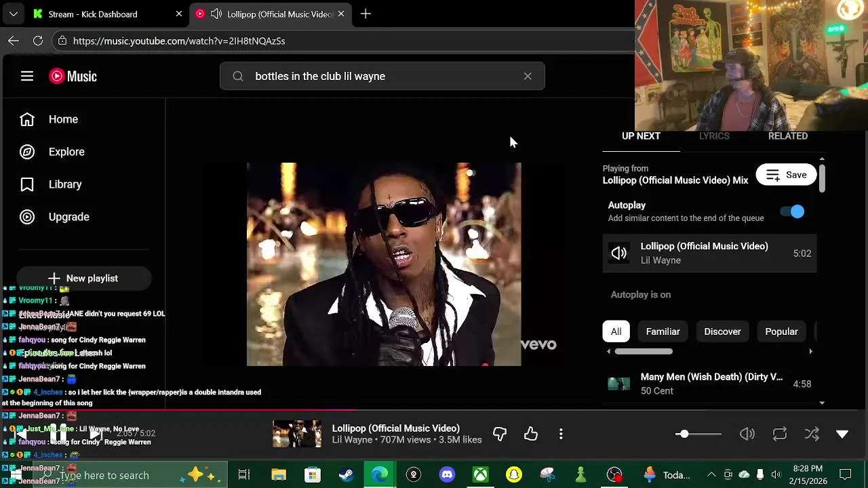Click the speaker icon on now-playing queue row
This screenshot has width=868, height=488.
pyautogui.click(x=618, y=253)
